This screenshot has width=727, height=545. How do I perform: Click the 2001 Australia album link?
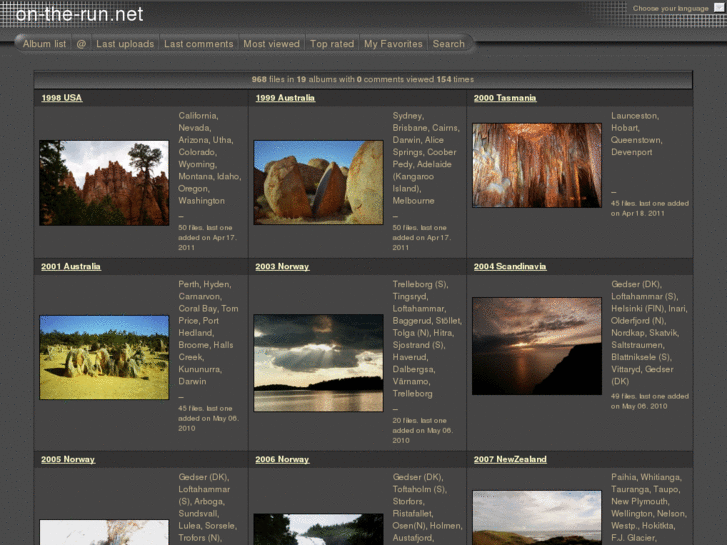[x=71, y=267]
